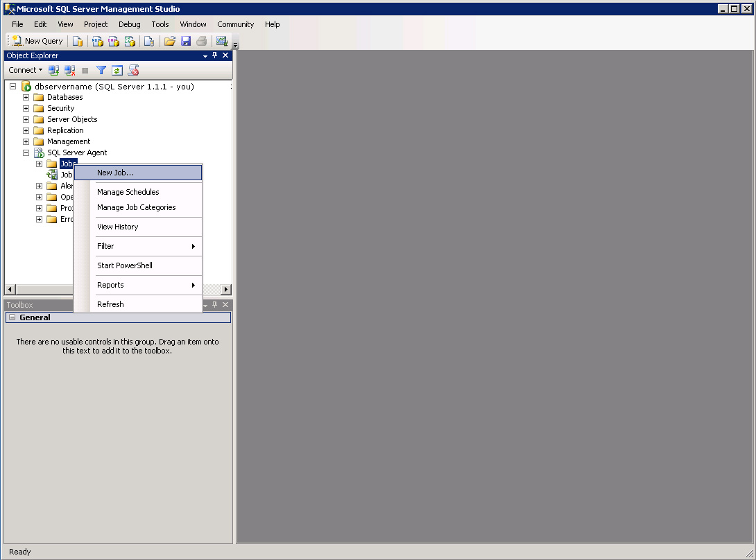This screenshot has height=560, width=756.
Task: Click the Disconnect server icon
Action: pyautogui.click(x=69, y=71)
